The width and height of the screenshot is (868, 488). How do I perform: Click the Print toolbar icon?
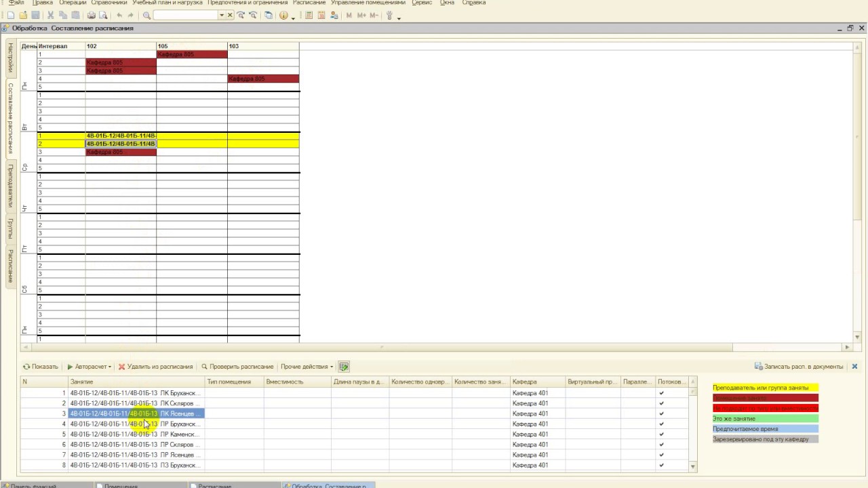[92, 16]
